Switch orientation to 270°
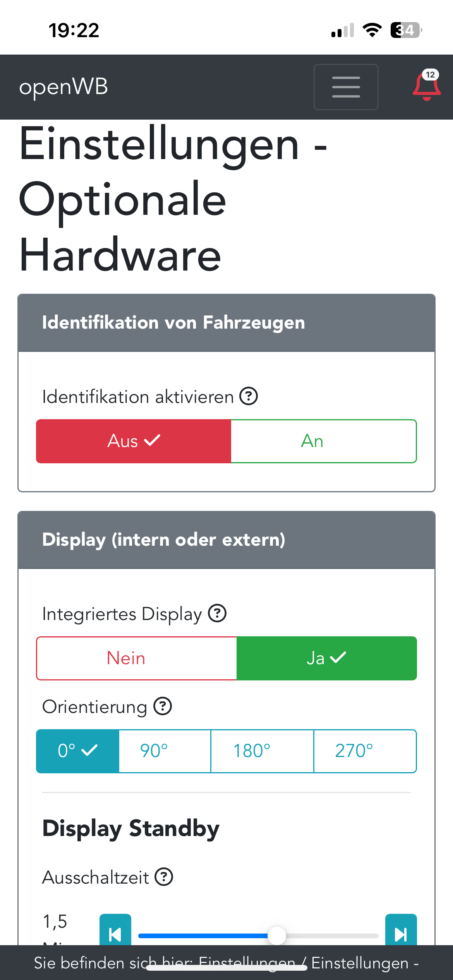Screen dimensions: 453x980 point(365,751)
